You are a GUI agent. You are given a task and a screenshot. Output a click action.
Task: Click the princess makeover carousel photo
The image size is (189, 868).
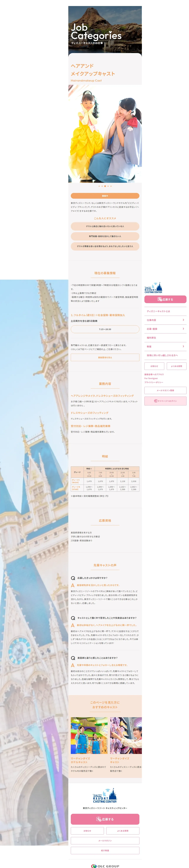click(105, 134)
